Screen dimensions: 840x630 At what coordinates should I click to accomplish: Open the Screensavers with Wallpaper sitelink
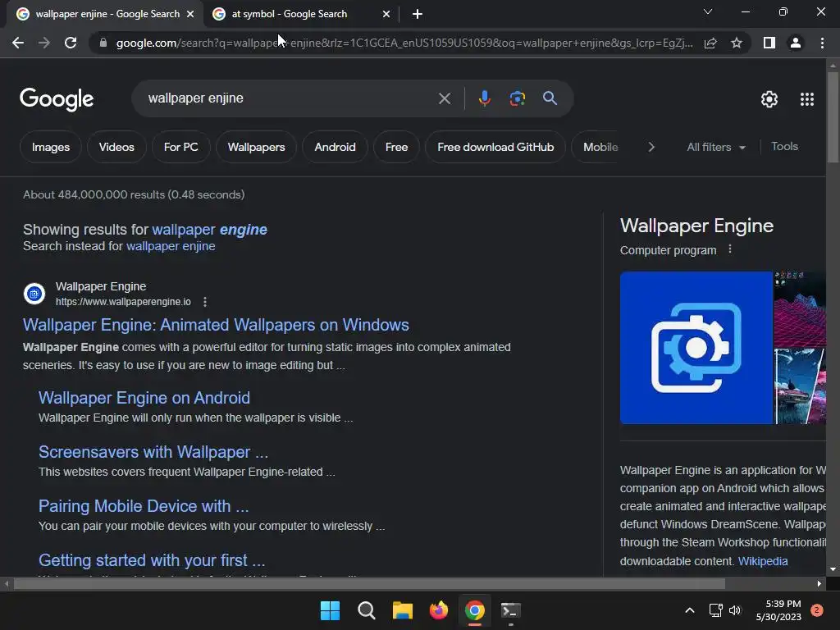pyautogui.click(x=153, y=452)
